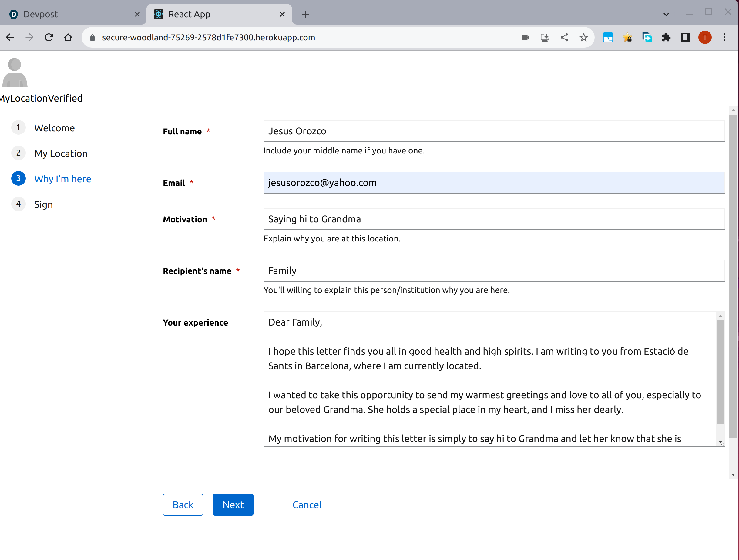This screenshot has height=560, width=739.
Task: Click into the Motivation input field
Action: click(x=493, y=219)
